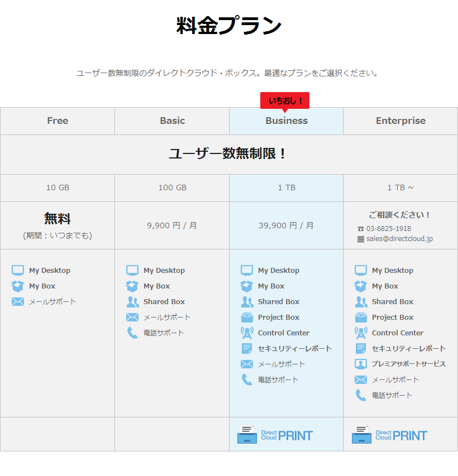Click the My Box gift icon under Basic
The image size is (458, 476).
[132, 286]
